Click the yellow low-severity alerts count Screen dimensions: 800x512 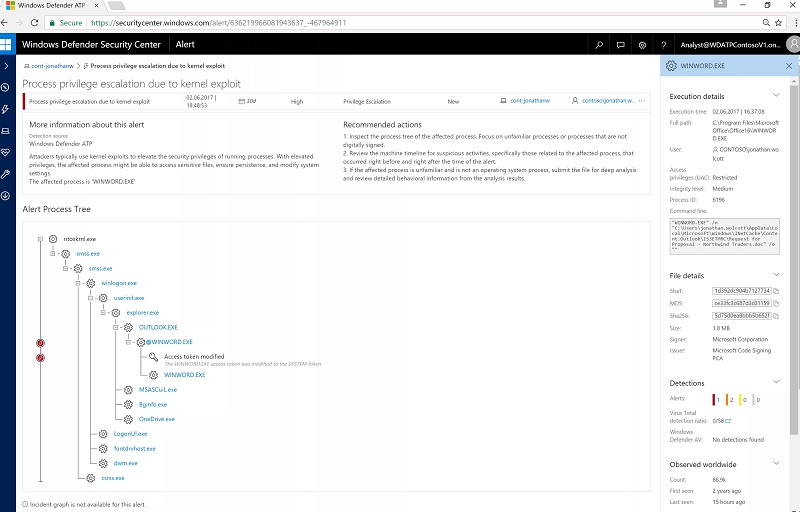[x=743, y=400]
